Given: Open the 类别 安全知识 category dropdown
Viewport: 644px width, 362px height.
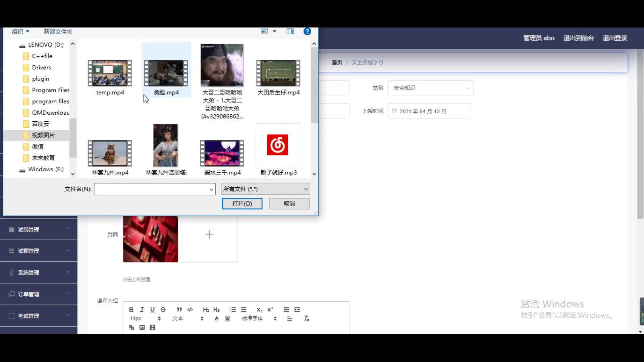Looking at the screenshot, I should click(x=431, y=88).
